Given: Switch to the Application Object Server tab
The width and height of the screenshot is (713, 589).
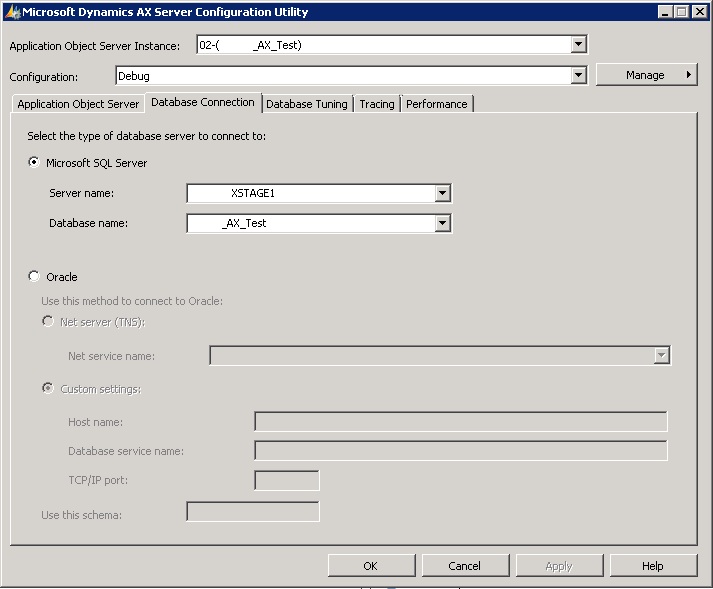Looking at the screenshot, I should [x=78, y=104].
